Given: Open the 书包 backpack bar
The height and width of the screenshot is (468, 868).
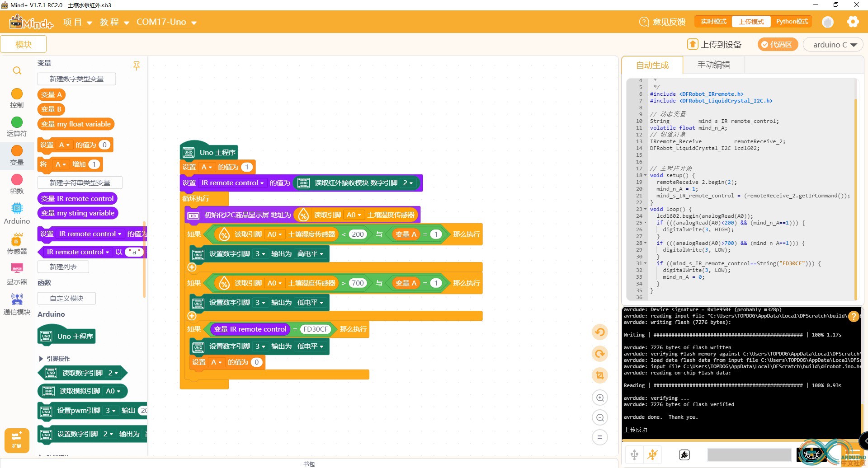Looking at the screenshot, I should click(x=309, y=463).
